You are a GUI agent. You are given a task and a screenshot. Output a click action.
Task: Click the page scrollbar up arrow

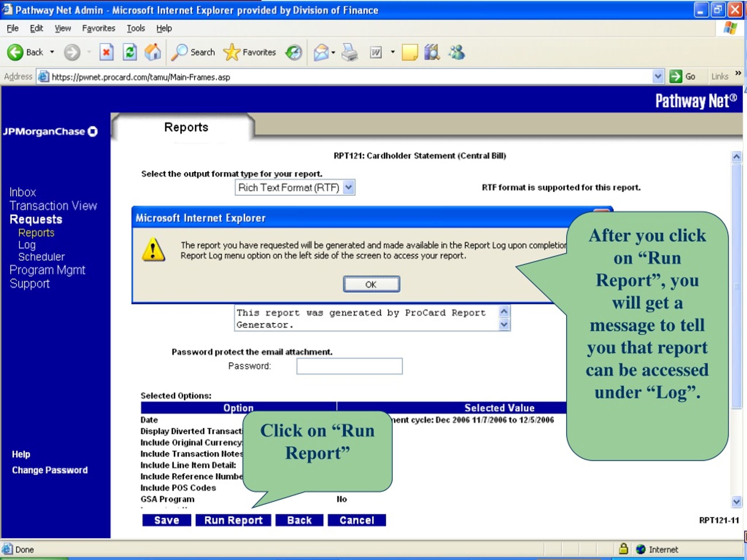(x=736, y=156)
